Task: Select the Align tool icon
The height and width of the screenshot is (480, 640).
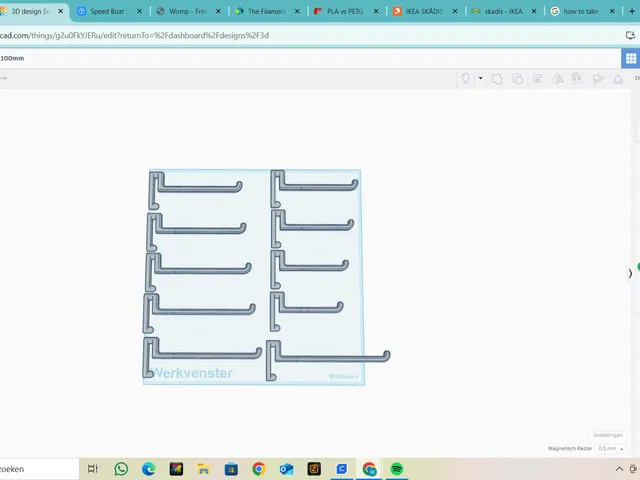Action: coord(538,78)
